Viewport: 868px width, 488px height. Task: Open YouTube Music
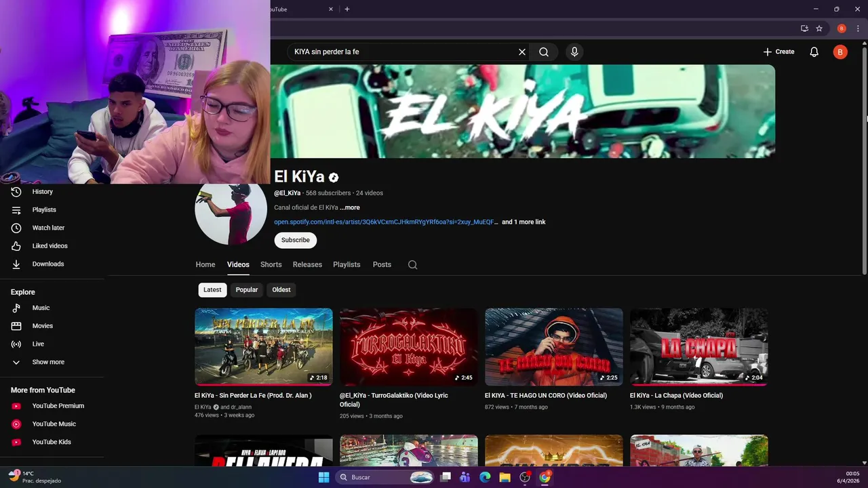(x=52, y=424)
